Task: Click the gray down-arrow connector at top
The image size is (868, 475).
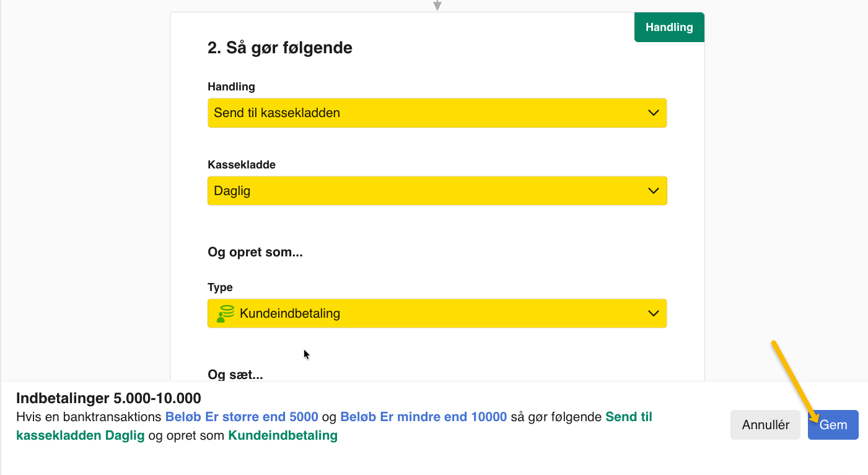Action: [x=437, y=6]
